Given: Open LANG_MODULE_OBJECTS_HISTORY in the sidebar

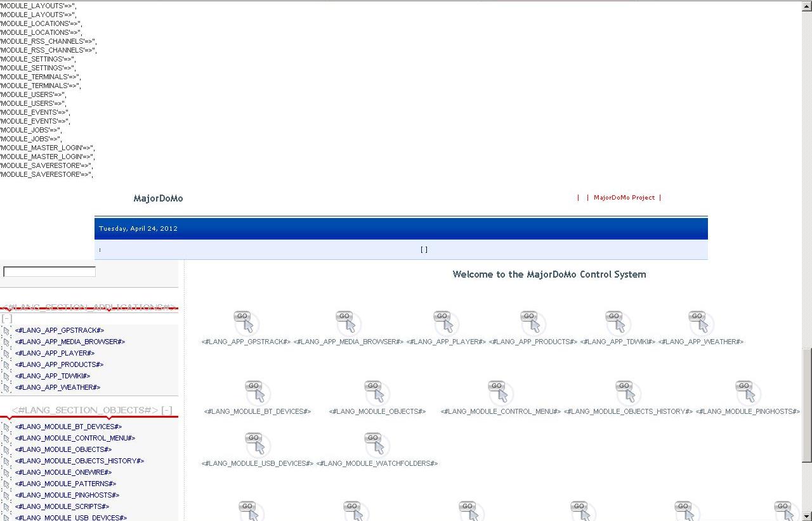Looking at the screenshot, I should (80, 461).
